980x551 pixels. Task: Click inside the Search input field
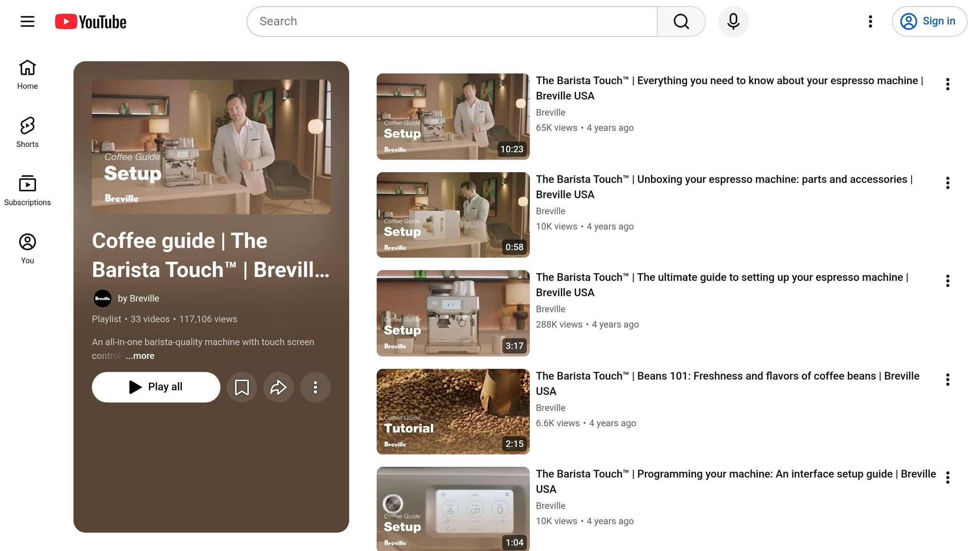pos(452,22)
